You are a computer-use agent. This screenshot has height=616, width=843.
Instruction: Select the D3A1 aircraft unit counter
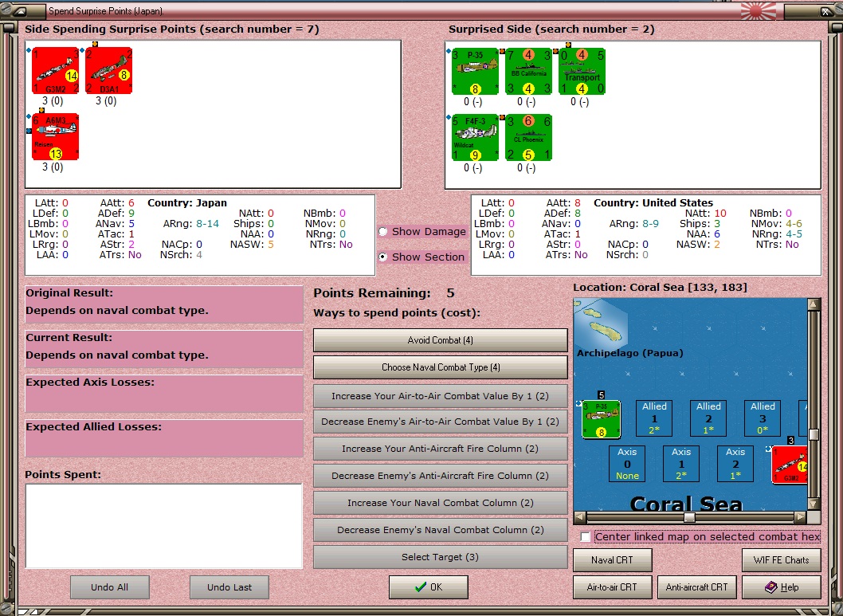point(108,70)
